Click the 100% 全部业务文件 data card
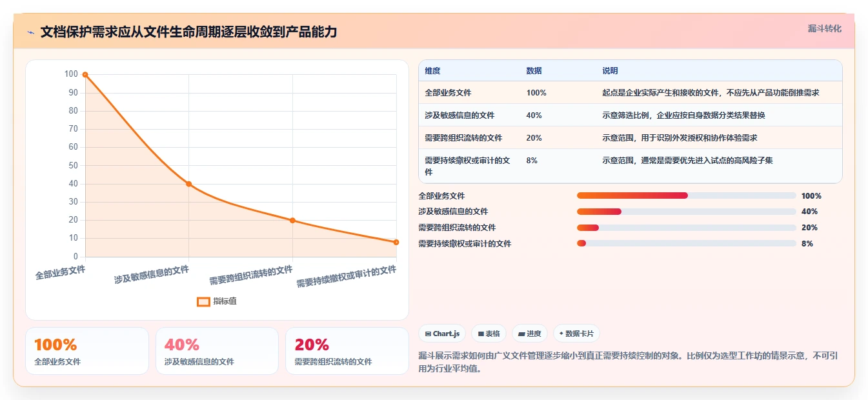This screenshot has width=868, height=400. coord(87,351)
